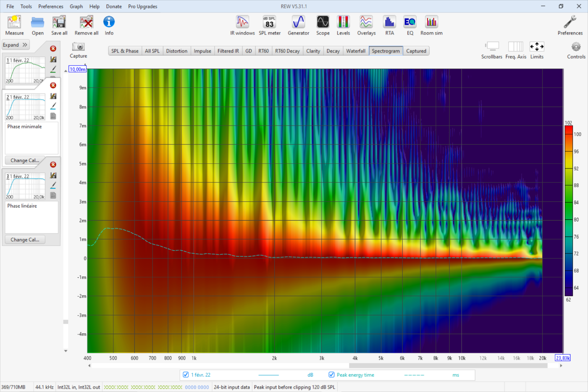The width and height of the screenshot is (588, 392).
Task: Open the EQ window
Action: (x=409, y=26)
